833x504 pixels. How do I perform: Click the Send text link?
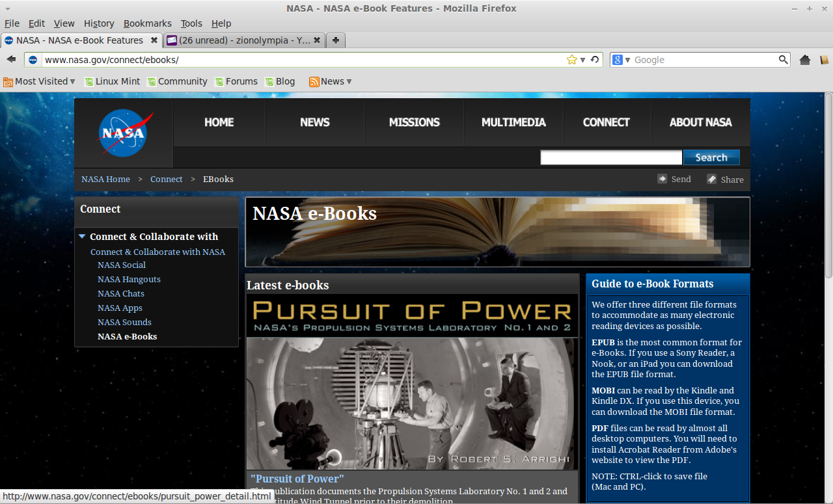[681, 179]
